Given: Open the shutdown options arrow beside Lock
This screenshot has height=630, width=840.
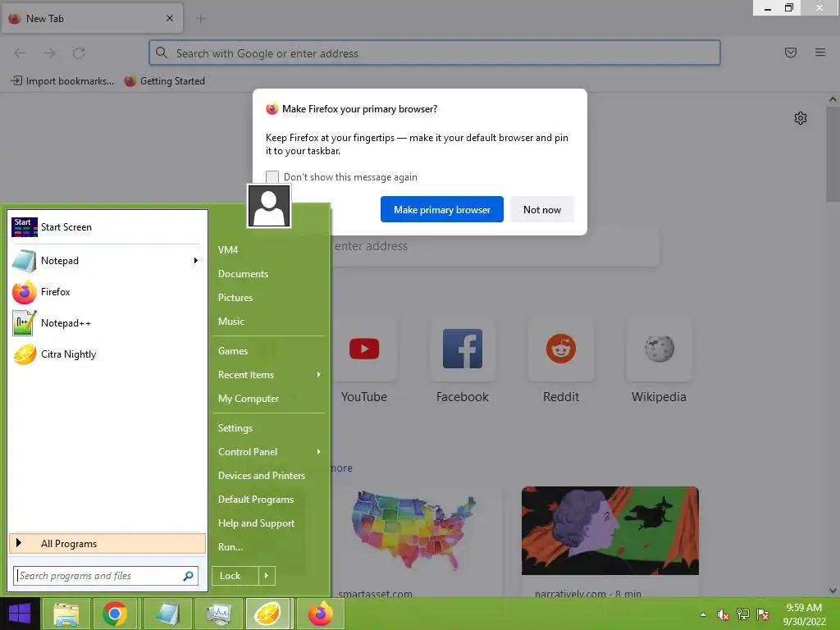Looking at the screenshot, I should tap(267, 576).
